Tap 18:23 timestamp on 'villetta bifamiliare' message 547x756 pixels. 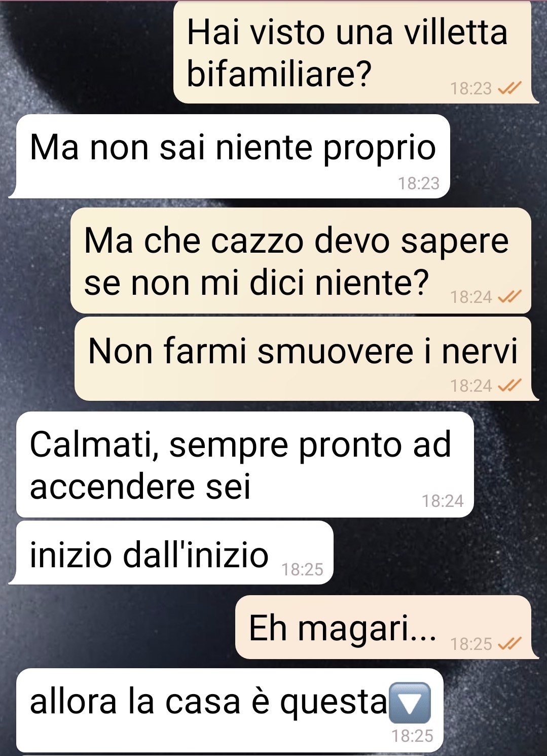point(471,89)
